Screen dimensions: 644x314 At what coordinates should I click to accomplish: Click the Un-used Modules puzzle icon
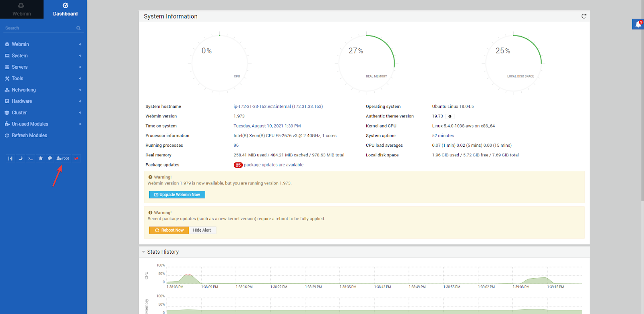(x=7, y=124)
